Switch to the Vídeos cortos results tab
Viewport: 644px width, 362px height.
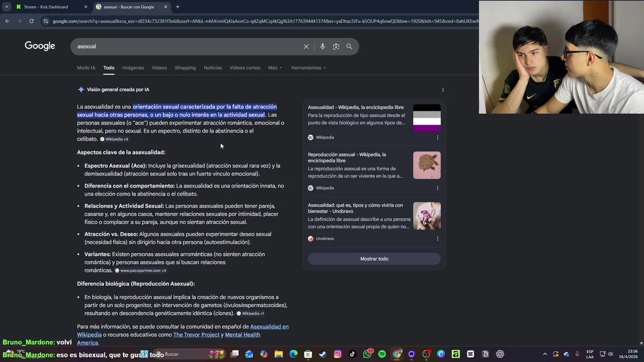[x=245, y=68]
